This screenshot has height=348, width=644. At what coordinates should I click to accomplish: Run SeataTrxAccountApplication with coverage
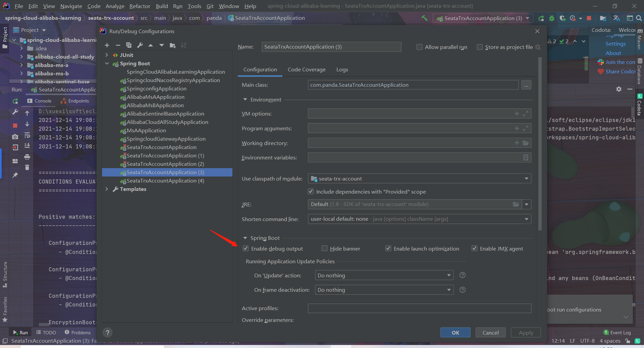click(x=563, y=18)
